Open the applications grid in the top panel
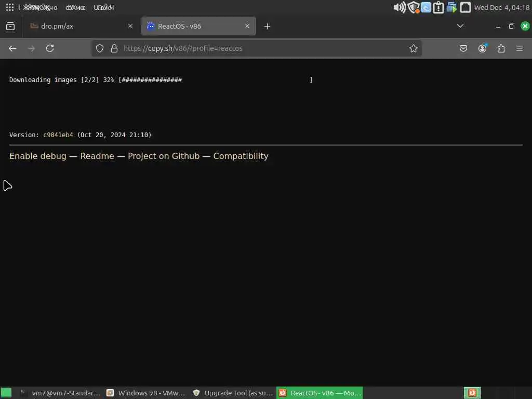The height and width of the screenshot is (399, 532). point(9,7)
